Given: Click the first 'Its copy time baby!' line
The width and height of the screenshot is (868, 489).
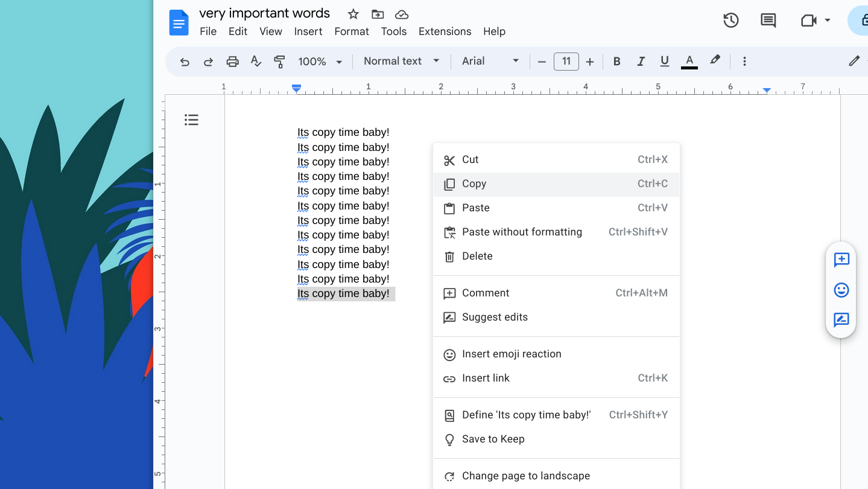Looking at the screenshot, I should [x=343, y=132].
